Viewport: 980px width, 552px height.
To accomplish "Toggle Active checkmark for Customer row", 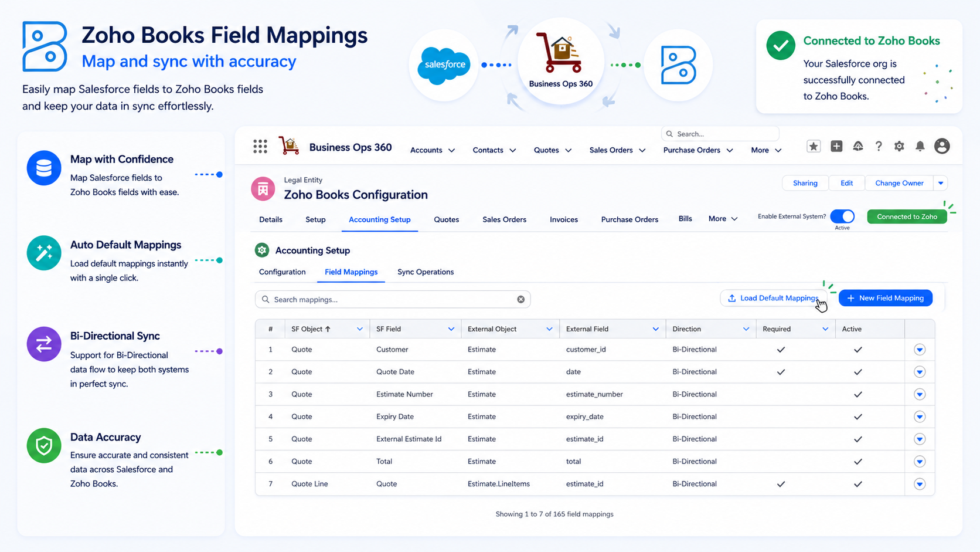I will coord(858,350).
